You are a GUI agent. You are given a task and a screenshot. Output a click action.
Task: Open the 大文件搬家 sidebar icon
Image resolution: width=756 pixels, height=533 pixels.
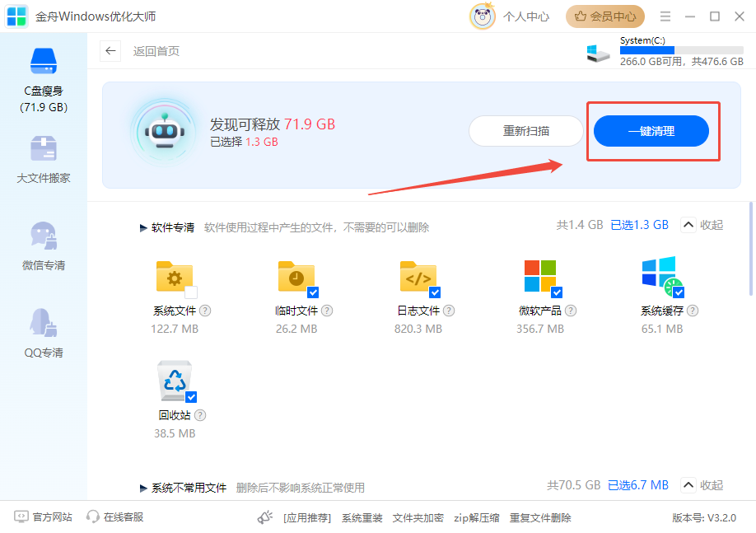[44, 148]
